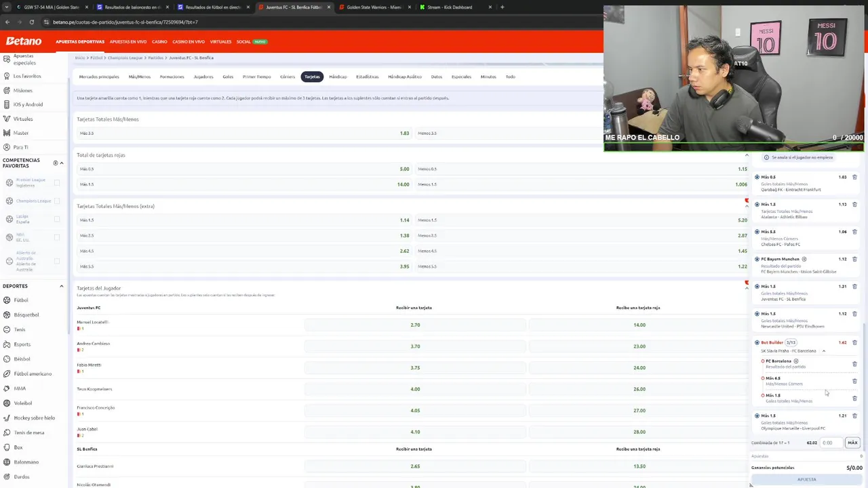This screenshot has width=868, height=488.
Task: Remove Qarabag FK - Eintracht Frankfurt bet with trash icon
Action: click(x=854, y=177)
